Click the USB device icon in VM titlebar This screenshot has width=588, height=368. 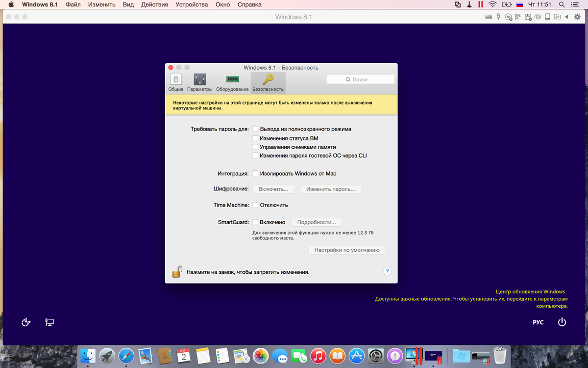(498, 17)
